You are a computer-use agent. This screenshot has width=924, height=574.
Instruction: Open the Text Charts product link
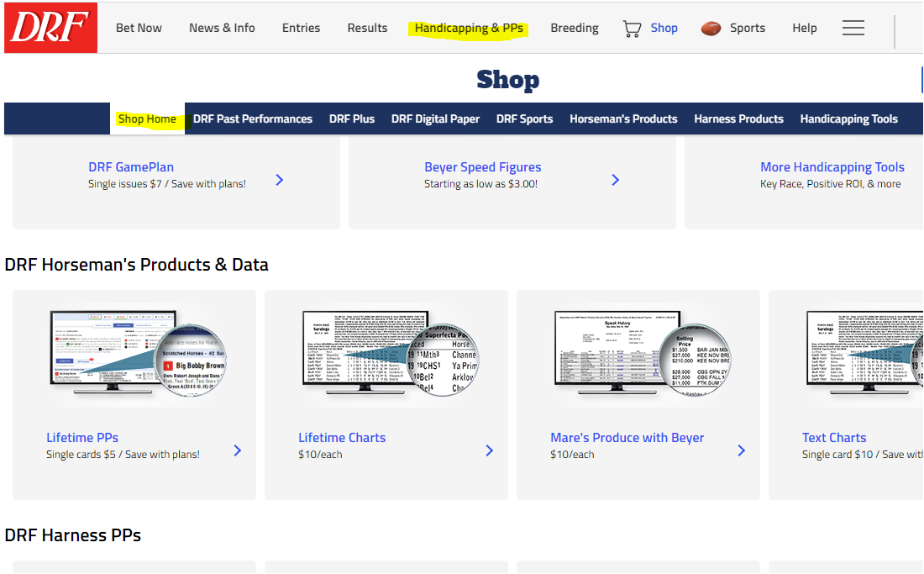[834, 438]
